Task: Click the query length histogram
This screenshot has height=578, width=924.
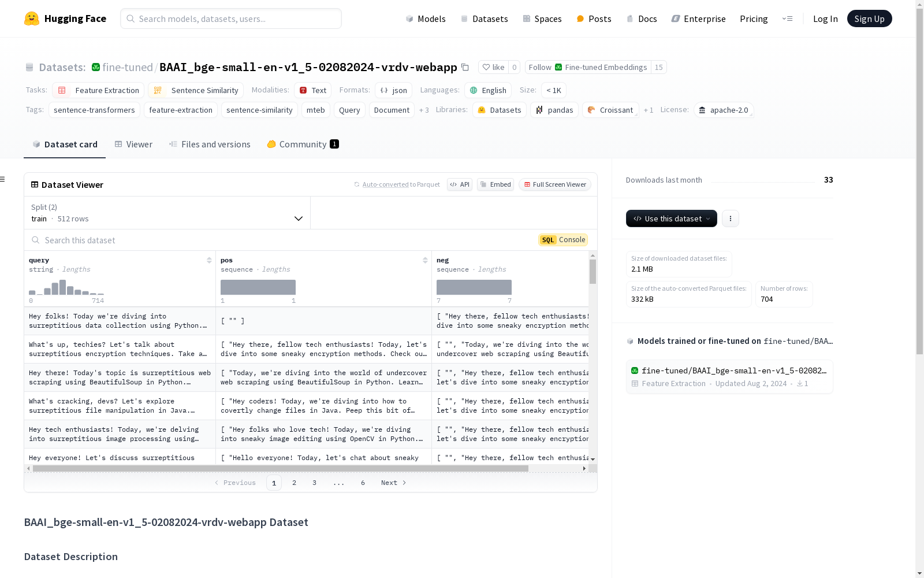Action: (66, 287)
